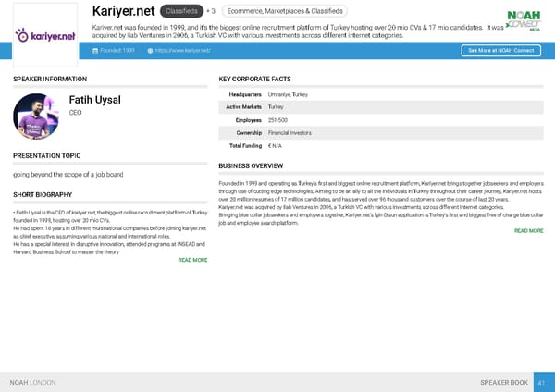The height and width of the screenshot is (392, 555).
Task: Click the Headquarters value Umraniye, Turkey
Action: (x=287, y=94)
